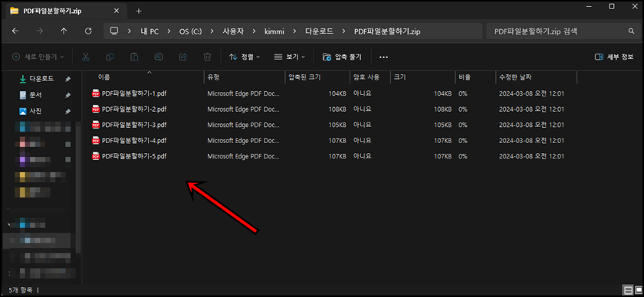Refresh the current folder view
Viewport: 644px width, 297px height.
[88, 31]
